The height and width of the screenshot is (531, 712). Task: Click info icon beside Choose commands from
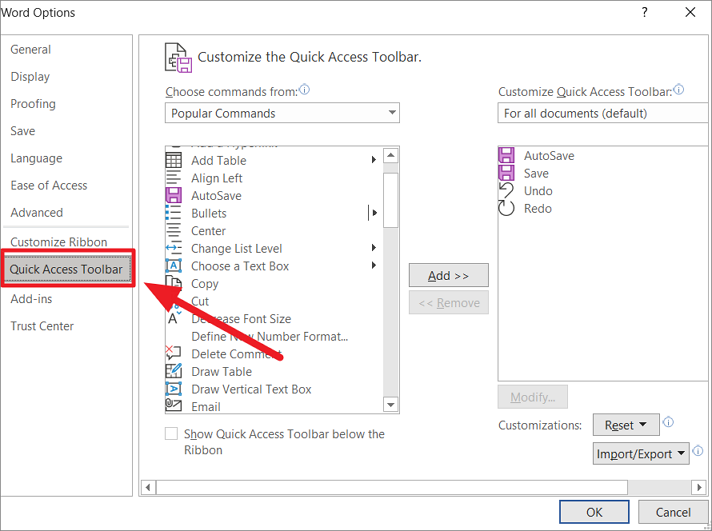305,89
